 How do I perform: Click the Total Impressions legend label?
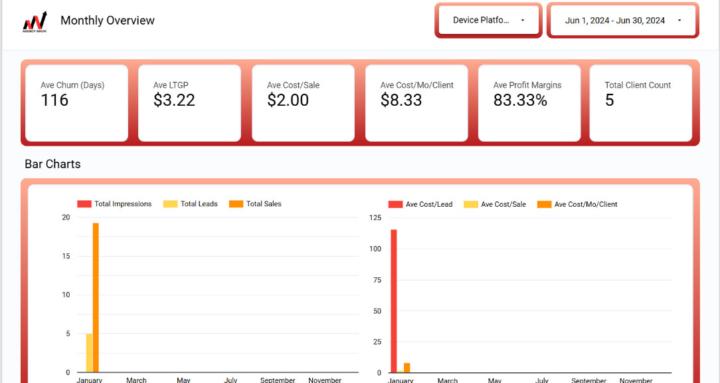click(123, 204)
